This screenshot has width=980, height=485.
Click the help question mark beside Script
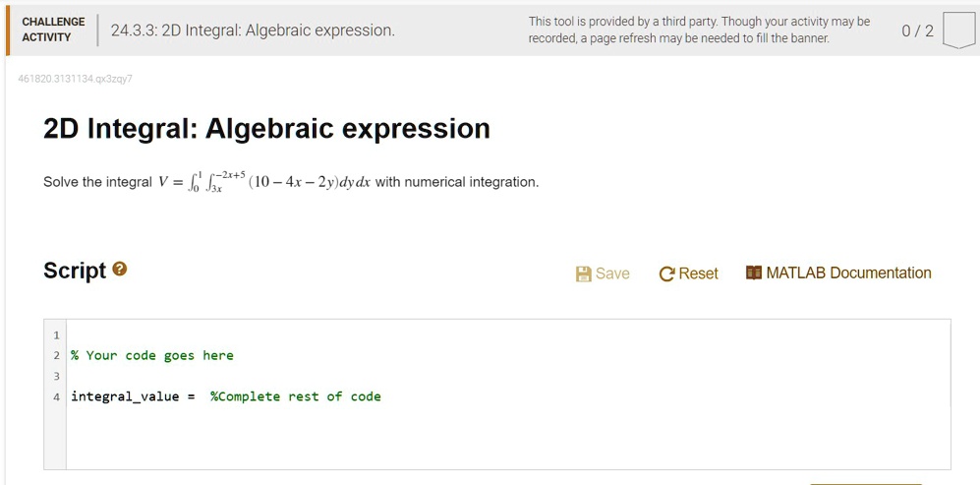pyautogui.click(x=119, y=270)
